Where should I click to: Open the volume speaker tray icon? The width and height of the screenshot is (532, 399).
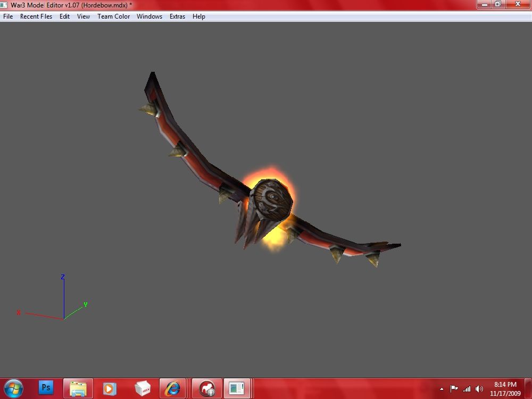[479, 389]
